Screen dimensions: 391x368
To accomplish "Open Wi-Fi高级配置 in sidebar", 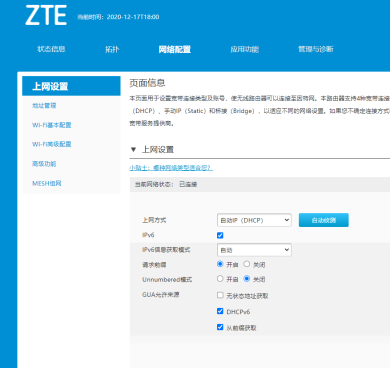I will point(52,144).
